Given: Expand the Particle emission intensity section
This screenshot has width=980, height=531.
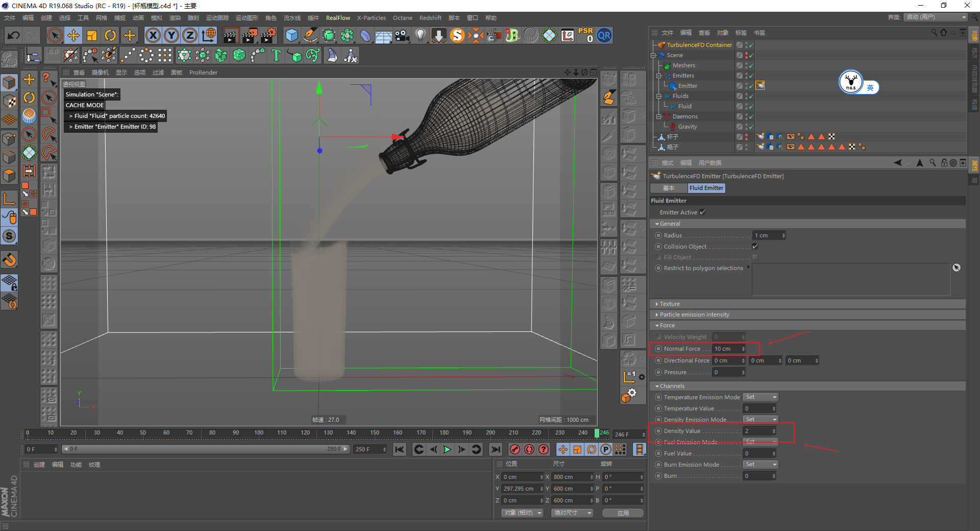Looking at the screenshot, I should click(694, 315).
